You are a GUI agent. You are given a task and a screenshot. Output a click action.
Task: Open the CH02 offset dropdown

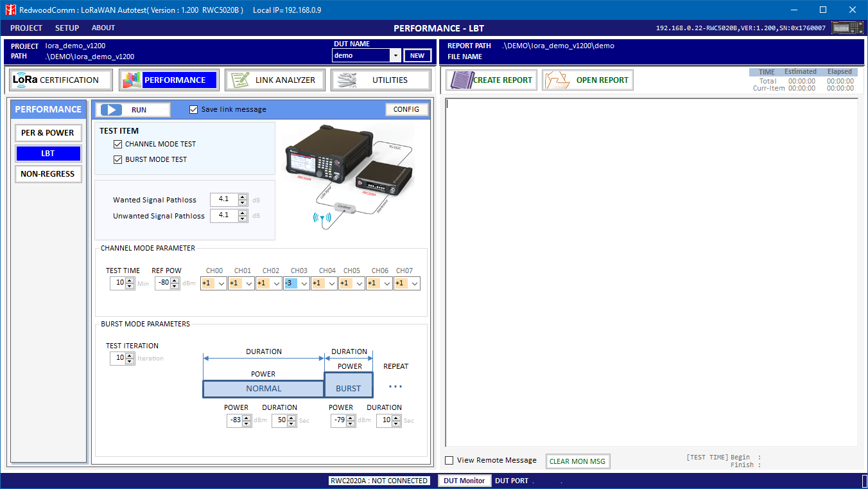[x=277, y=283]
